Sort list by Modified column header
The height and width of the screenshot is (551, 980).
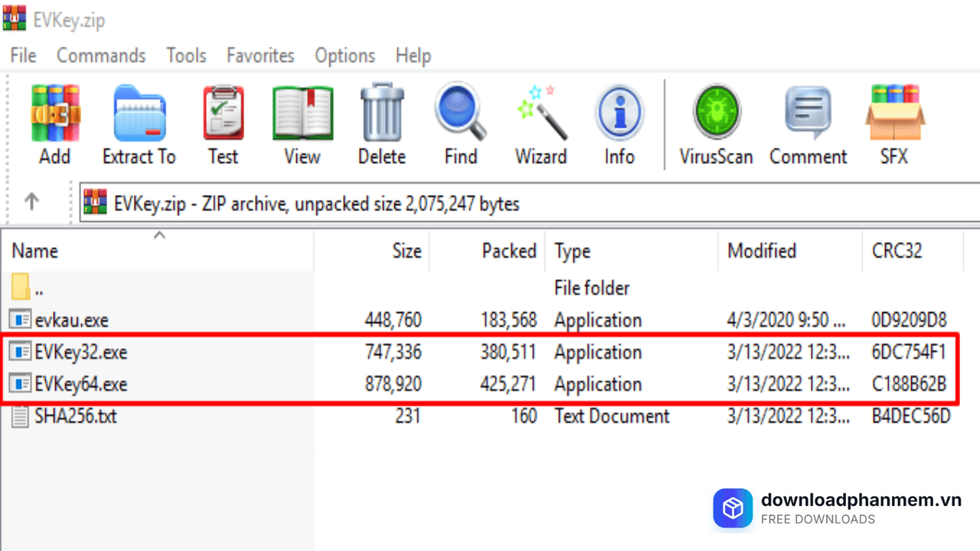(x=761, y=251)
